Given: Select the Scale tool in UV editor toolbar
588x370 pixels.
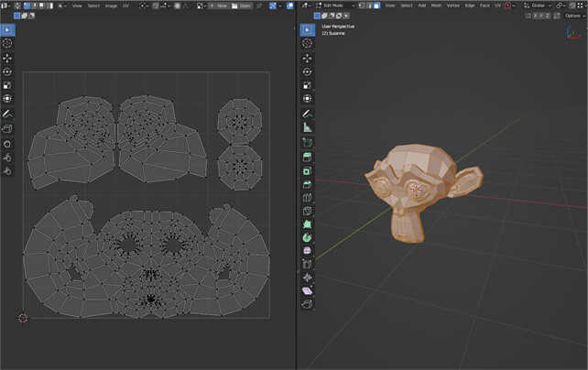Looking at the screenshot, I should click(7, 85).
